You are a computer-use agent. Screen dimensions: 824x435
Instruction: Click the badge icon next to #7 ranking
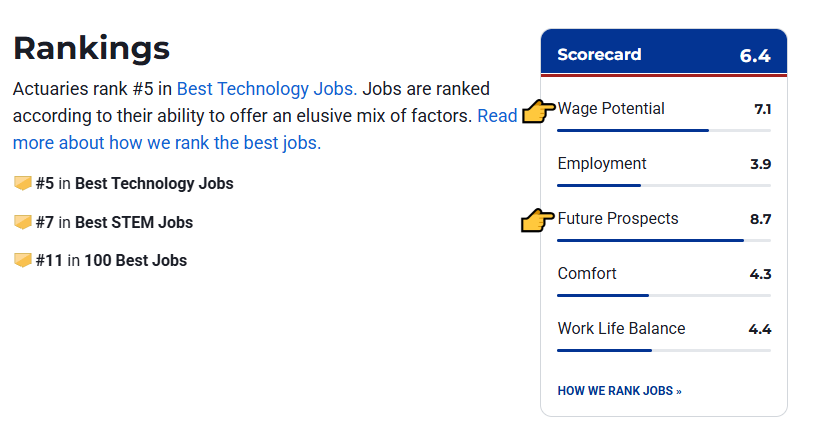click(22, 222)
